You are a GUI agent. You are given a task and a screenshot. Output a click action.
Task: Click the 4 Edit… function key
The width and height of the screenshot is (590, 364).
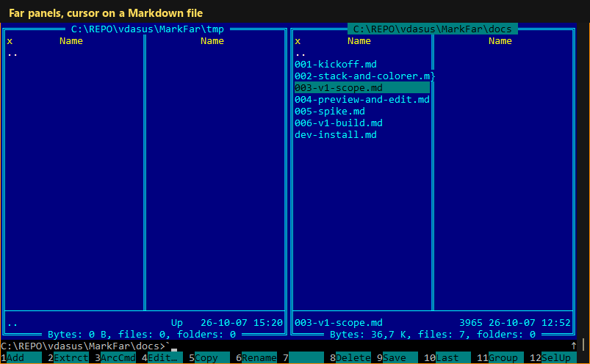coord(162,357)
